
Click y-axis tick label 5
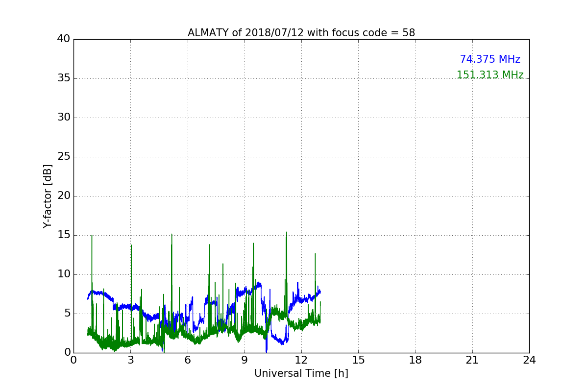coord(67,314)
